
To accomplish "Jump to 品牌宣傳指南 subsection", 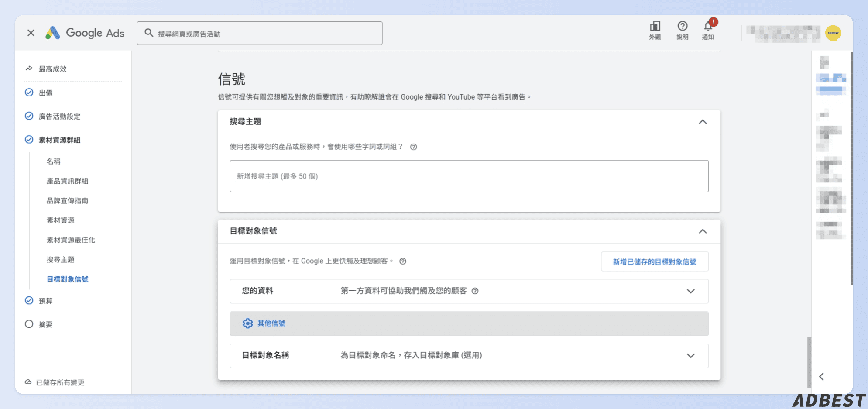I will tap(68, 201).
